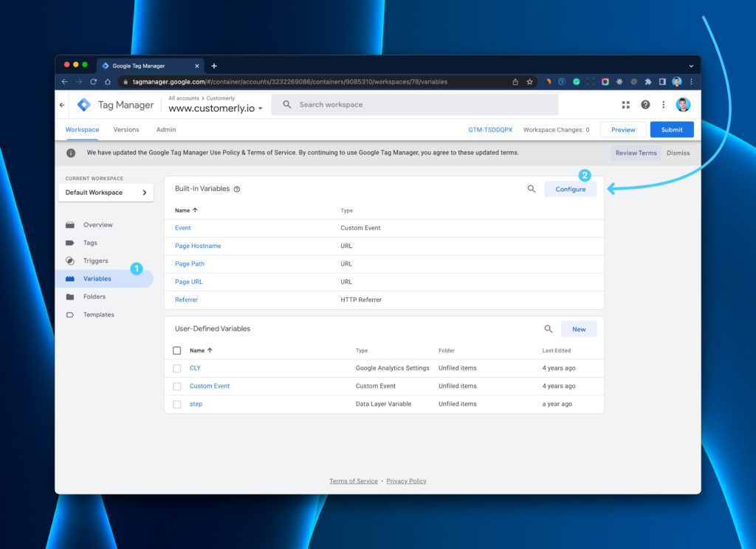Click the Templates sidebar icon
Screen dimensions: 756x549
(70, 315)
